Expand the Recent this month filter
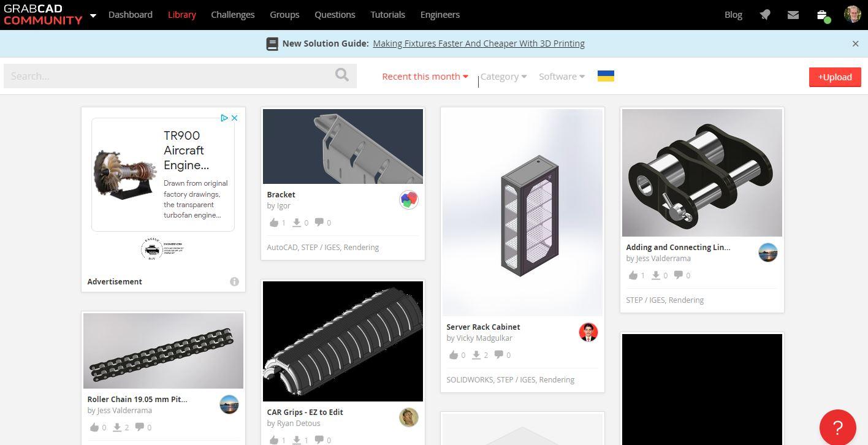 425,77
